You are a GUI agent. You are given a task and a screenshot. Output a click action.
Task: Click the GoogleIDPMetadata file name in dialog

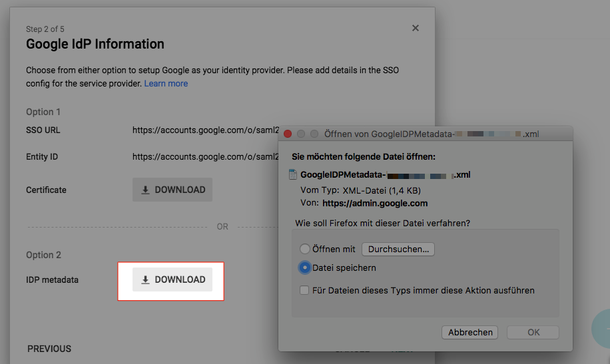click(385, 175)
